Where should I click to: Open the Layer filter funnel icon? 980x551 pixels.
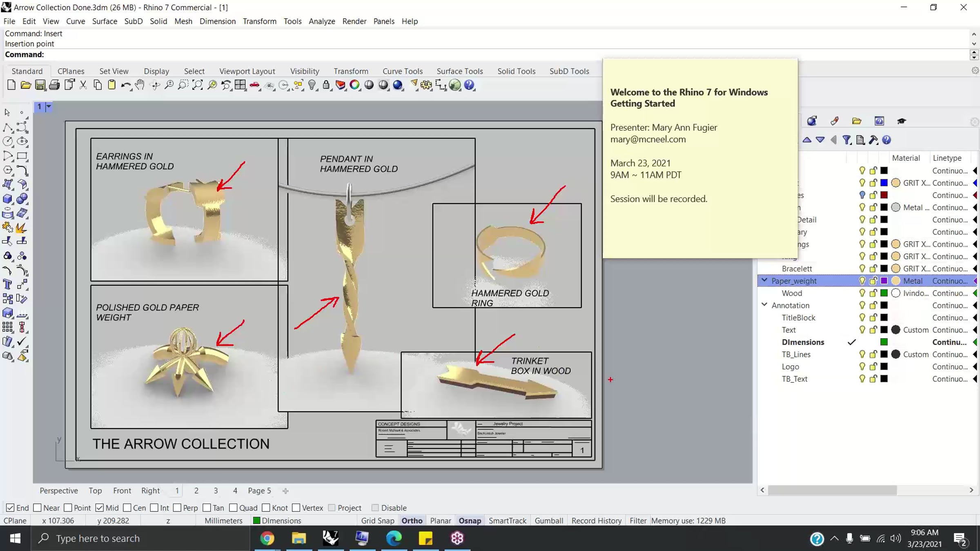[x=846, y=140]
